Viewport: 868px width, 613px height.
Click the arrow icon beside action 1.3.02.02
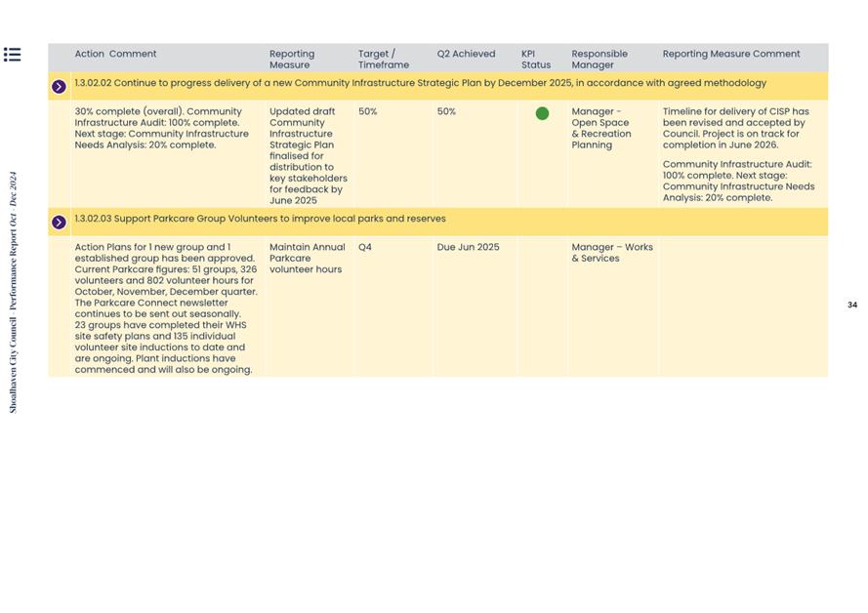pos(59,87)
